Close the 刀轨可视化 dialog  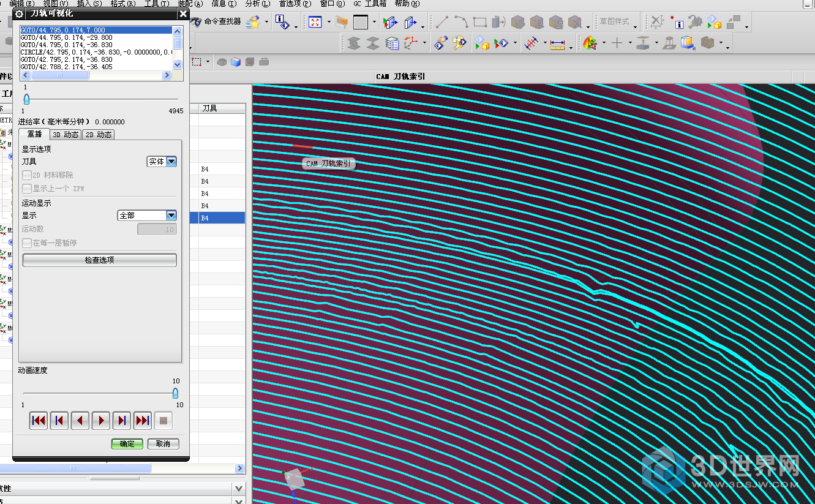click(183, 13)
